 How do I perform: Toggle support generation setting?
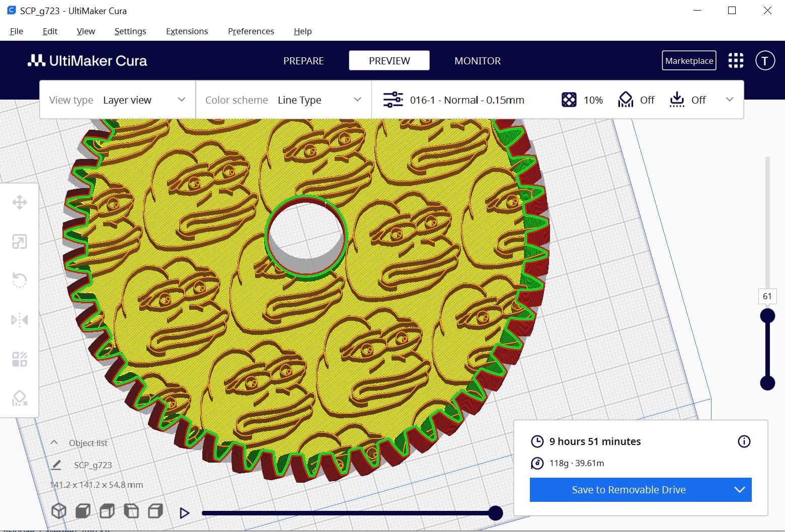click(x=636, y=100)
